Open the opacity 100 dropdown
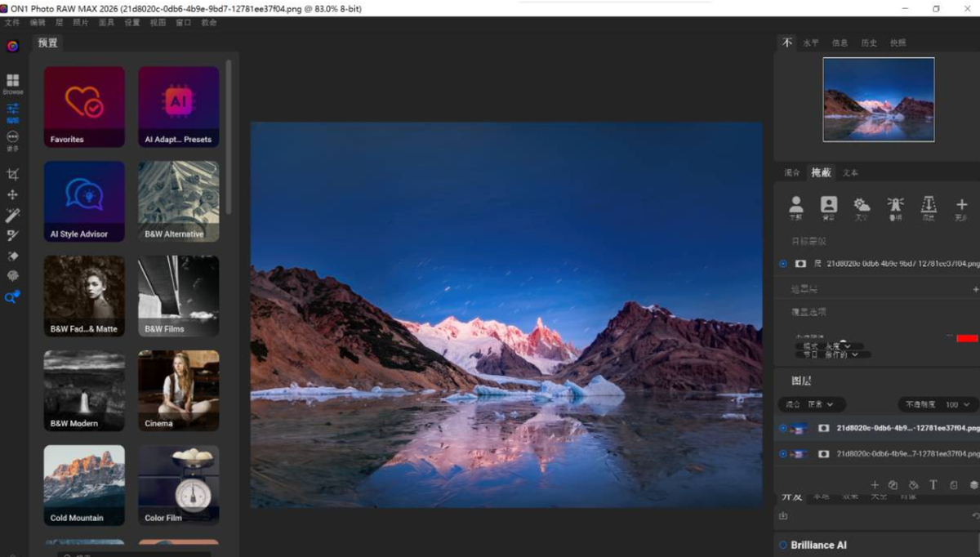 pyautogui.click(x=937, y=404)
